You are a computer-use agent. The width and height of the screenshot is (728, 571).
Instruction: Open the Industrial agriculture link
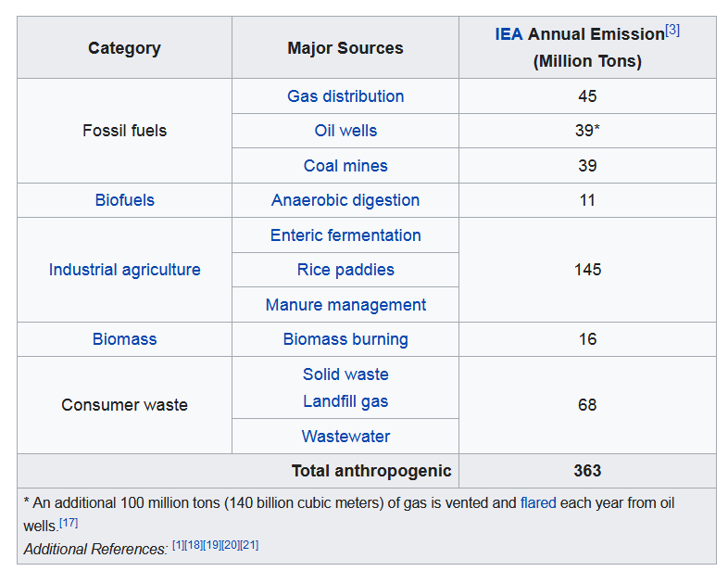[x=124, y=270]
